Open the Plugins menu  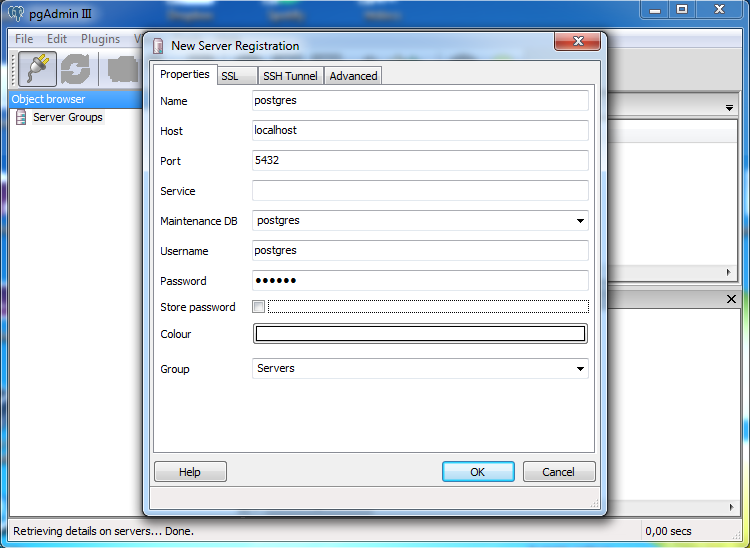pyautogui.click(x=100, y=39)
